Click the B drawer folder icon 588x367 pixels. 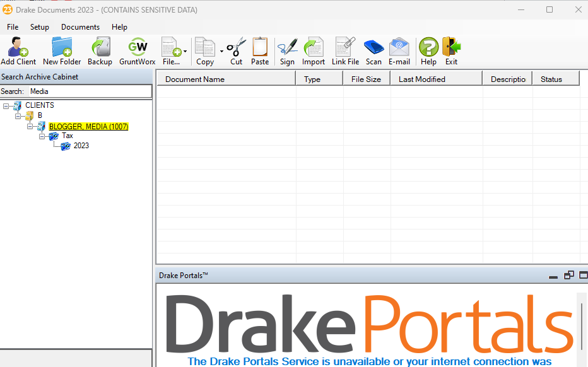pos(29,116)
